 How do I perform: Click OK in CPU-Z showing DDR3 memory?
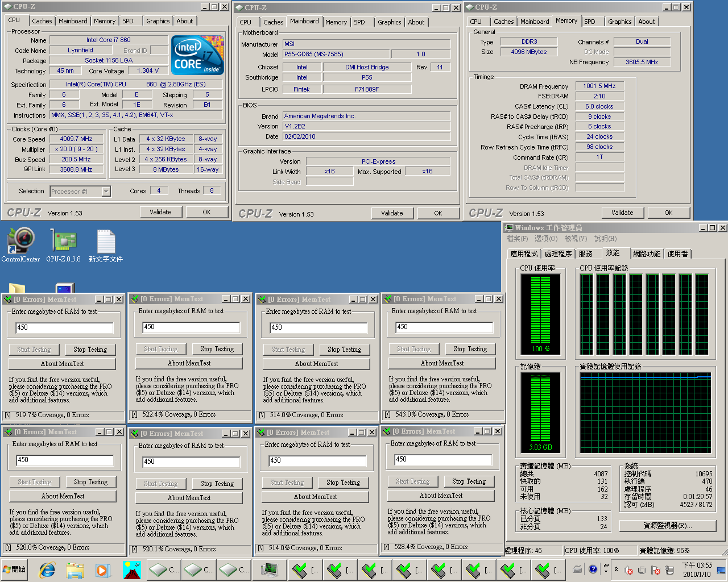[x=668, y=213]
